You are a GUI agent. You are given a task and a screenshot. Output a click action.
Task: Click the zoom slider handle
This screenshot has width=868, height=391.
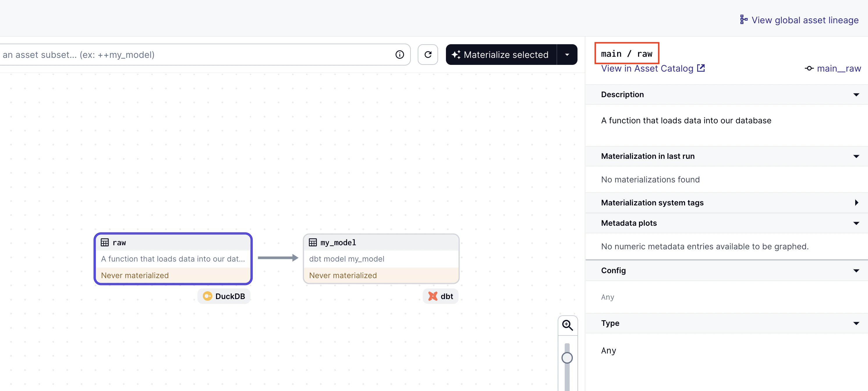point(567,358)
